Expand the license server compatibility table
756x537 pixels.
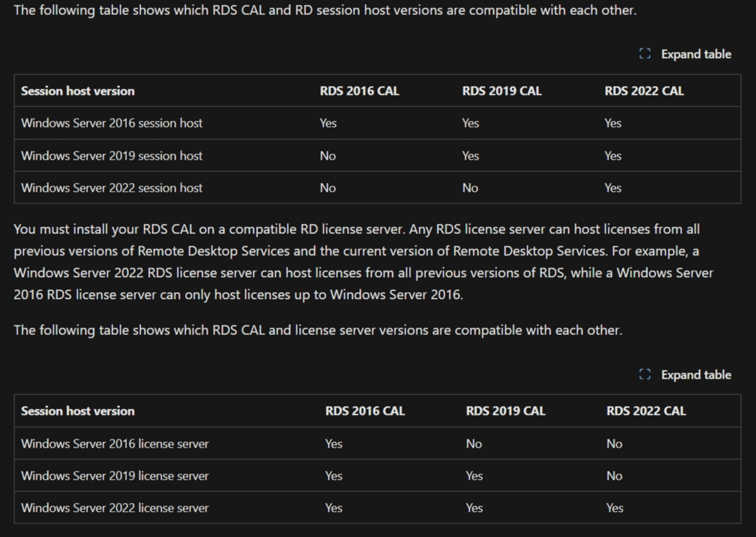coord(685,375)
